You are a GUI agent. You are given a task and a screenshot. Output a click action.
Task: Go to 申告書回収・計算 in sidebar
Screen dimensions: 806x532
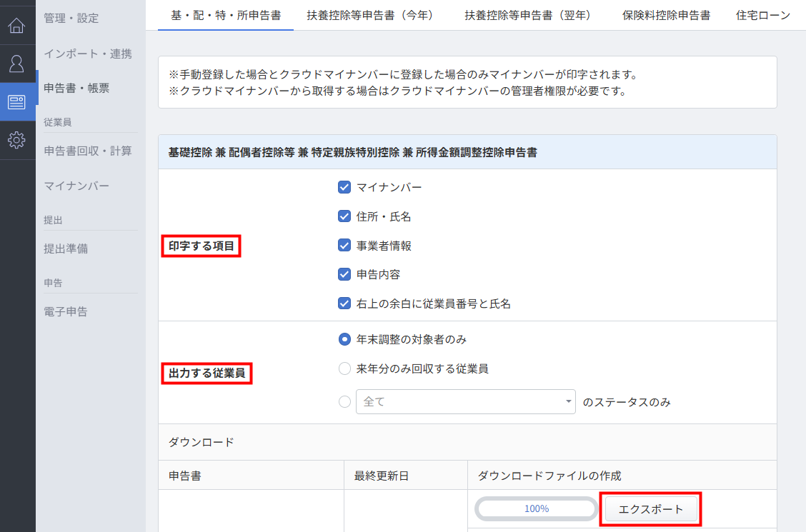click(x=87, y=151)
